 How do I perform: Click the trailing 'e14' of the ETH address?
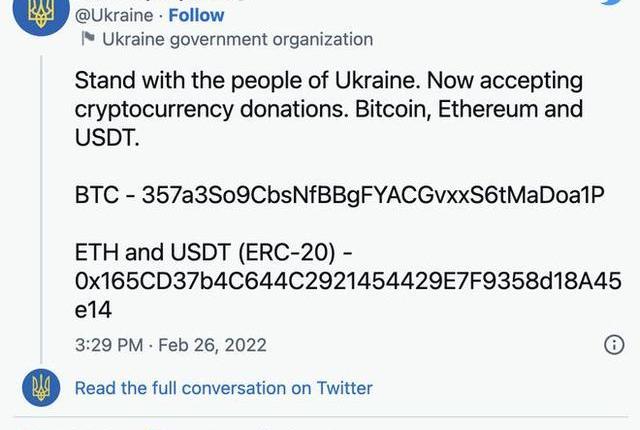tap(93, 311)
